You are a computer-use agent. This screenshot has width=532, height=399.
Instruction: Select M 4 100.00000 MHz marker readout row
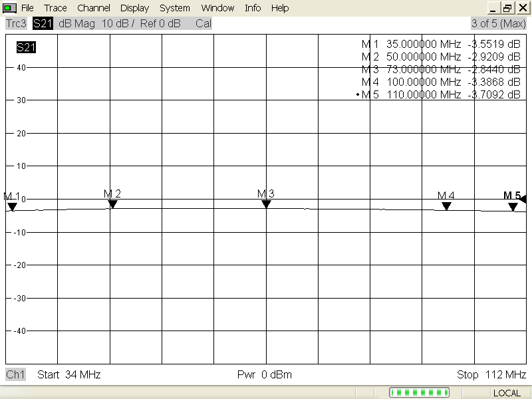(441, 82)
